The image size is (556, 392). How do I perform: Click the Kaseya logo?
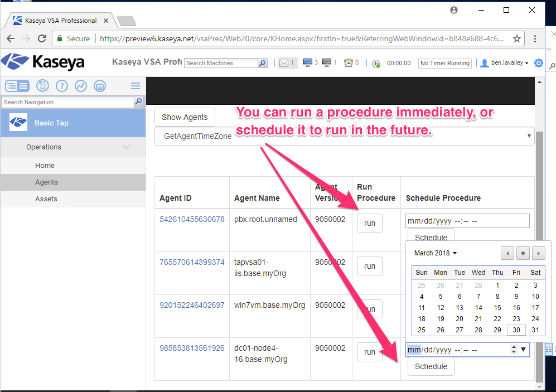[43, 62]
